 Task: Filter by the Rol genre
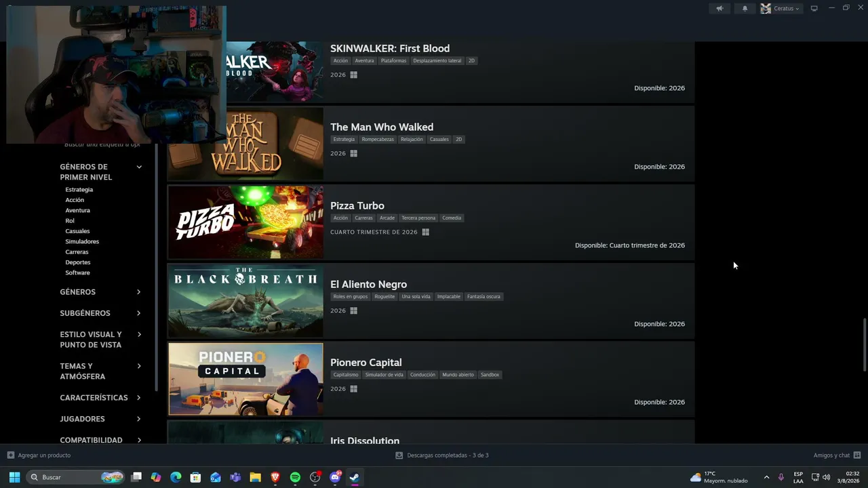[x=70, y=221]
